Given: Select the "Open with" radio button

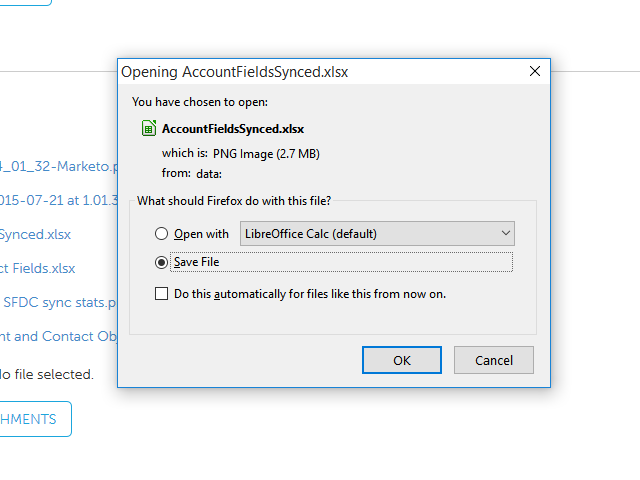Looking at the screenshot, I should [162, 234].
